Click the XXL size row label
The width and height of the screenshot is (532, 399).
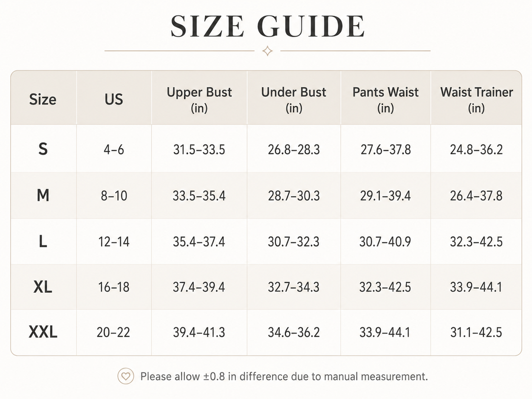[x=43, y=332]
